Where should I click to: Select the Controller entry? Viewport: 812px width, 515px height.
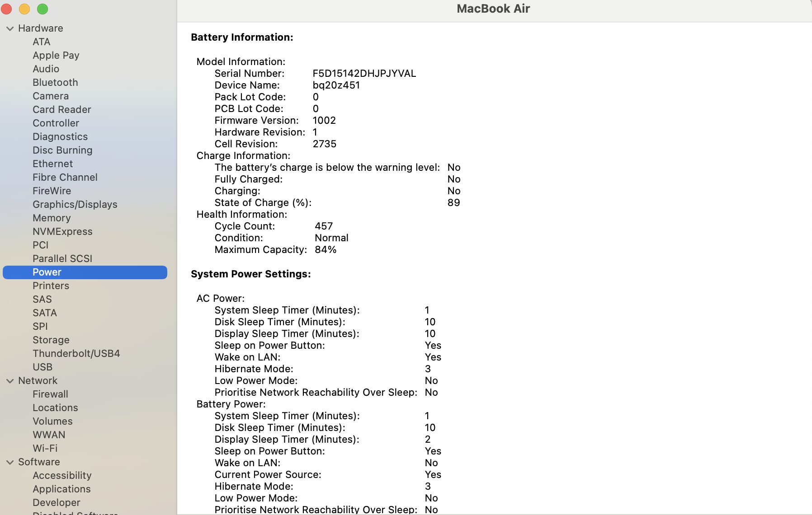tap(56, 123)
